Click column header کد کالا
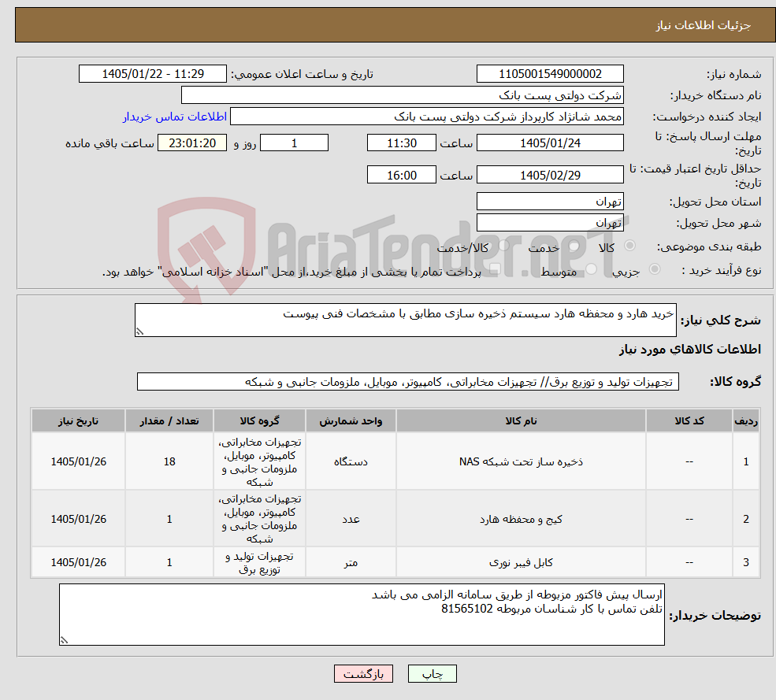Viewport: 776px width, 700px height. point(689,420)
